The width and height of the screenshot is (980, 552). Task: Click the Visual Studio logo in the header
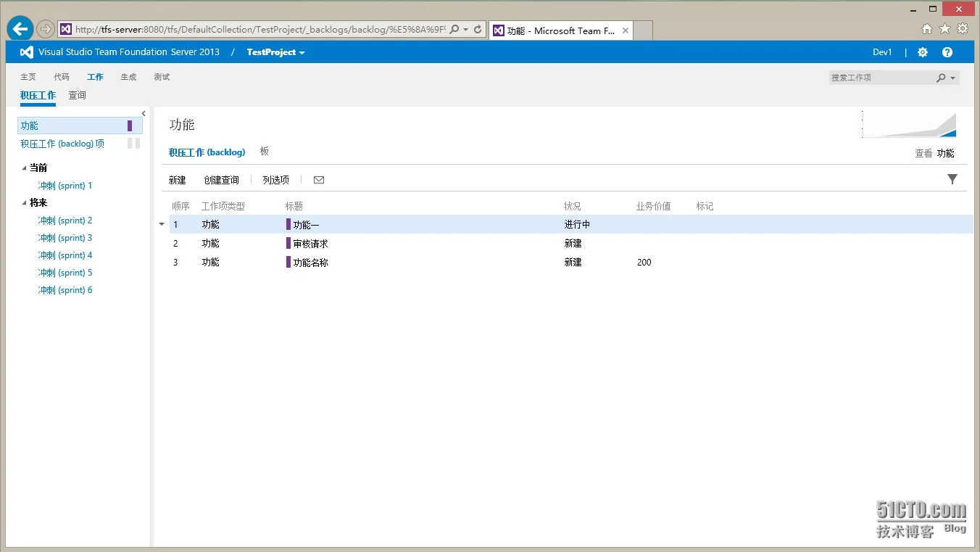coord(27,52)
